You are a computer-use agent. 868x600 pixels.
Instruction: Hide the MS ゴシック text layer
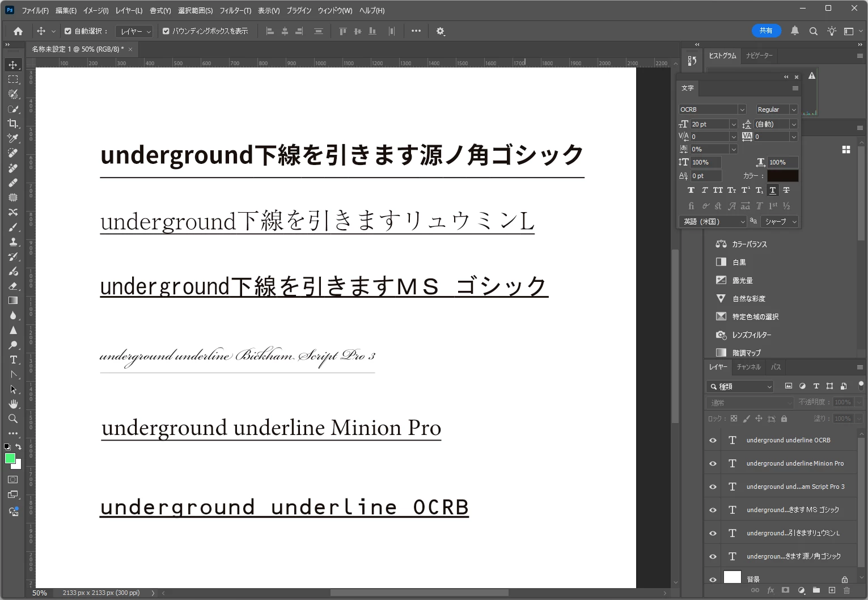tap(713, 510)
